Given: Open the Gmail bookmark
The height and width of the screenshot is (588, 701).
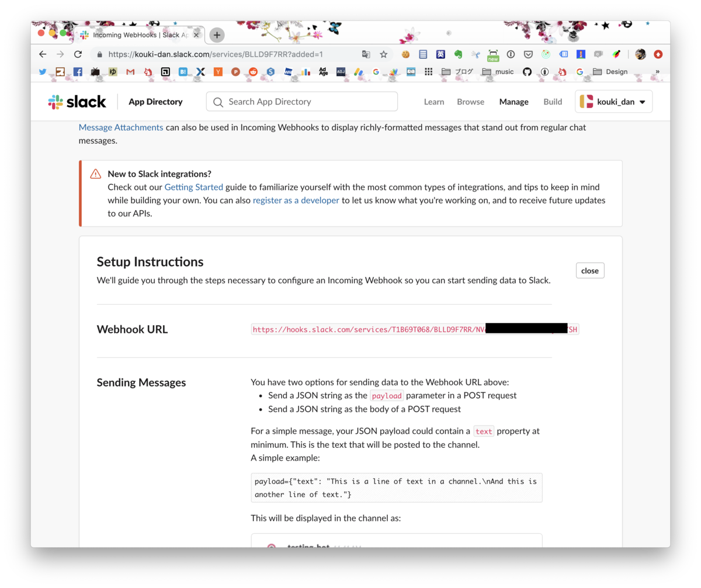Looking at the screenshot, I should [130, 72].
